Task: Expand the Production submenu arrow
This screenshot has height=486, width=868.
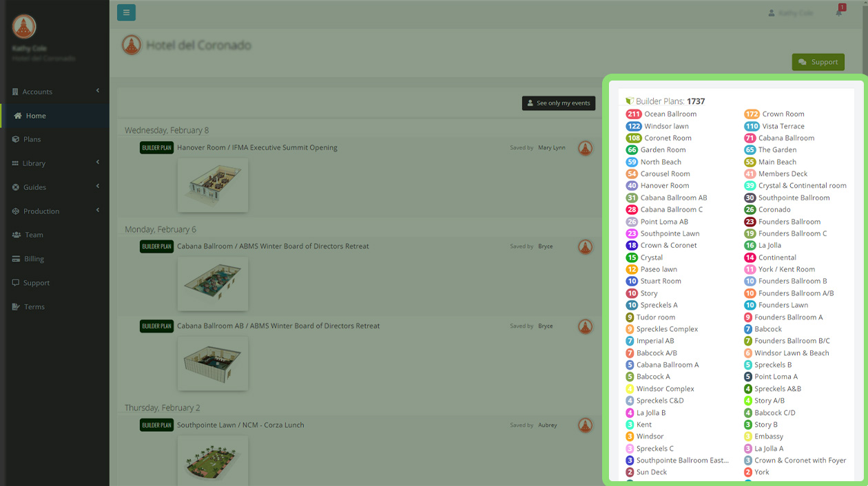Action: point(98,211)
